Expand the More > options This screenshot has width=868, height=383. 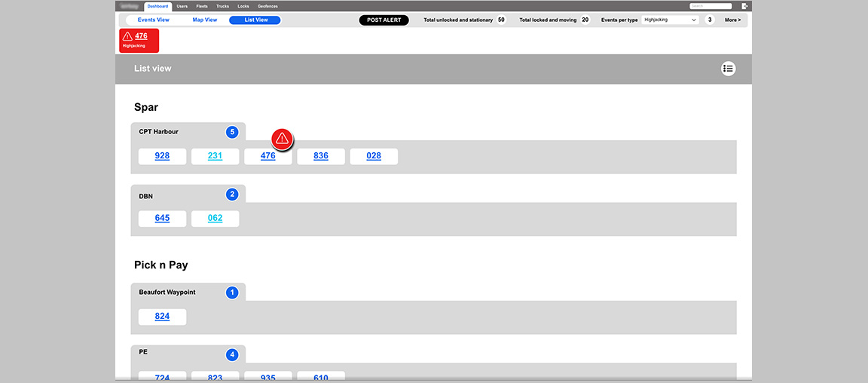732,20
